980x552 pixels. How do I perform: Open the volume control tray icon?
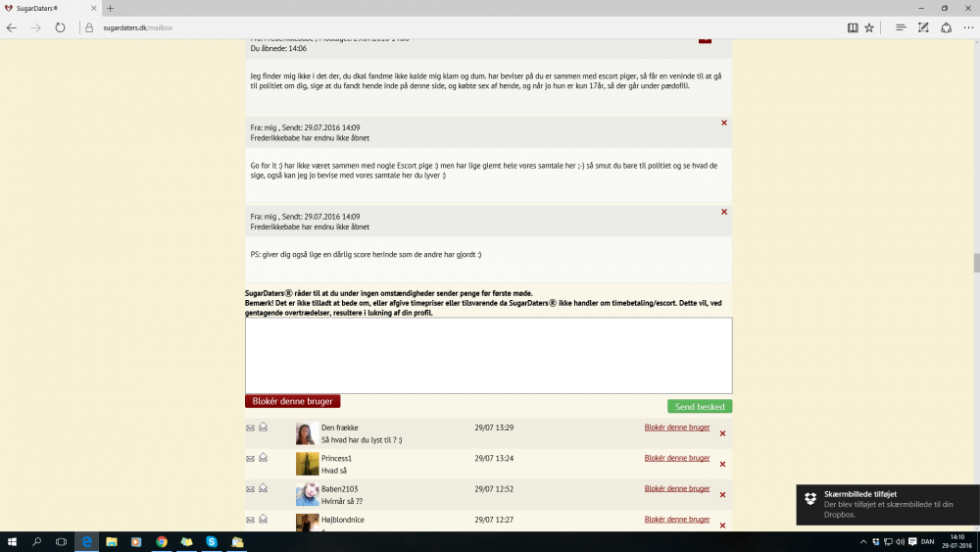(900, 542)
